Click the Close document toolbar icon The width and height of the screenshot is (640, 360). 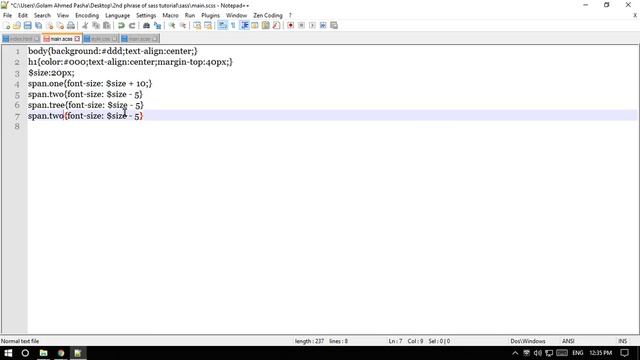click(49, 25)
